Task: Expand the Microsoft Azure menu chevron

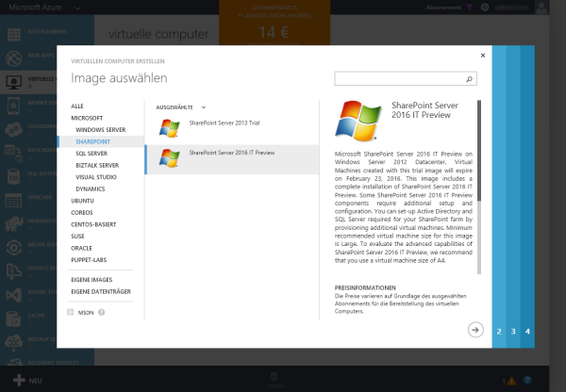Action: tap(77, 8)
